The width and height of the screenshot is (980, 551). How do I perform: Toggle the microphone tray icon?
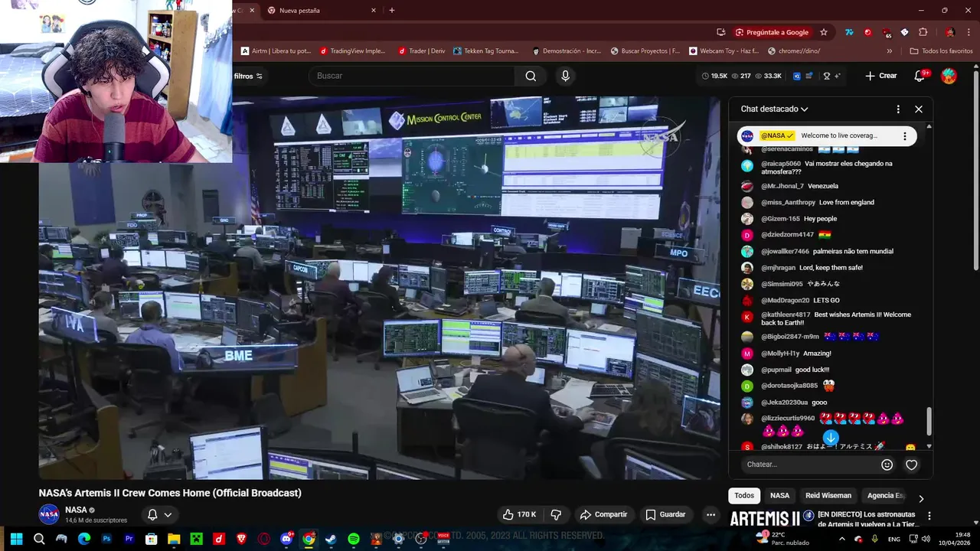874,539
